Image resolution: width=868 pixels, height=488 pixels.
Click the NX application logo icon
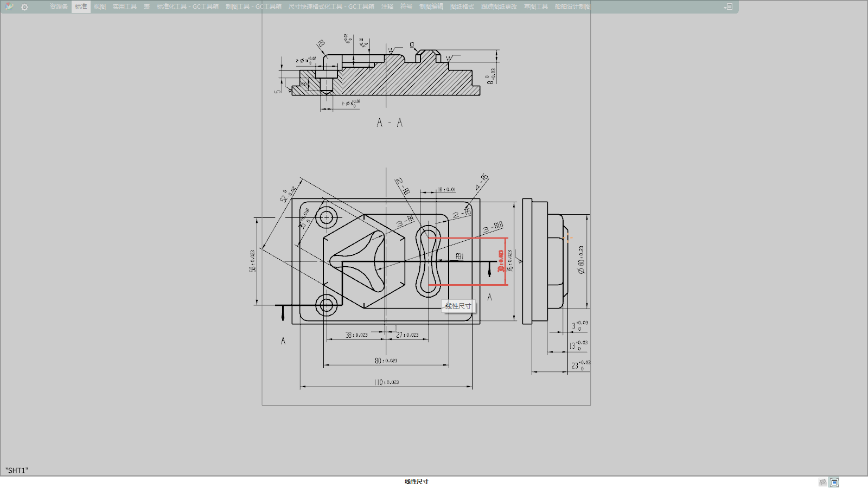9,7
